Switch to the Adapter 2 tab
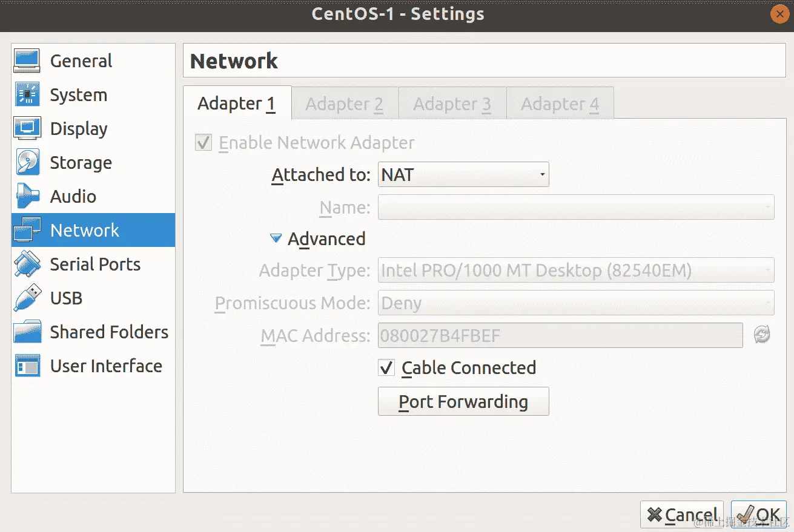This screenshot has height=532, width=794. click(x=345, y=103)
